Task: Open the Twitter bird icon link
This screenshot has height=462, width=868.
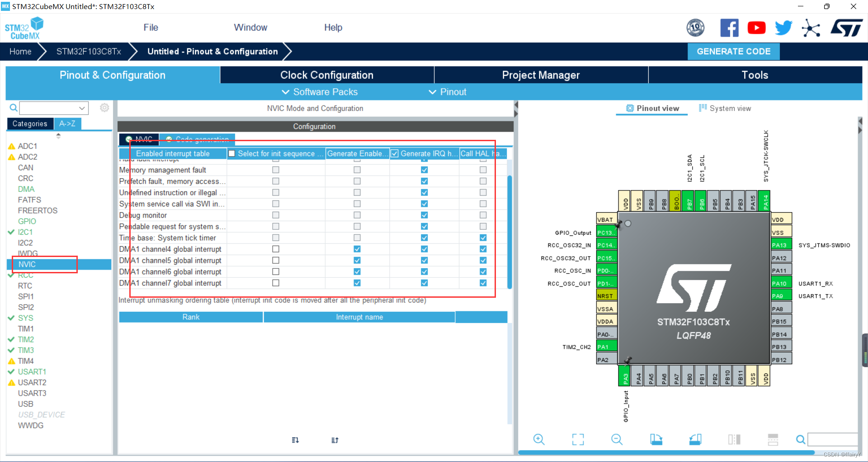Action: pos(783,28)
